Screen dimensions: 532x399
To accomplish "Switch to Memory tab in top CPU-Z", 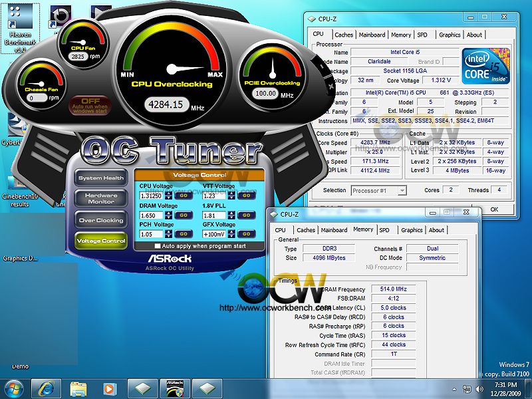I will point(401,35).
